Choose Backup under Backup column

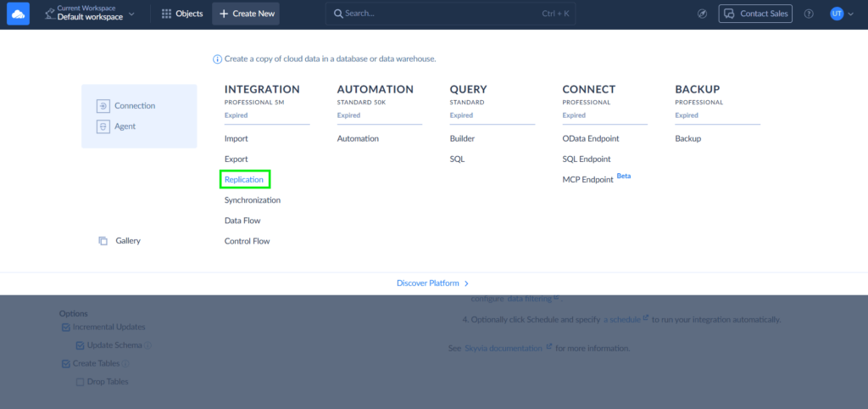688,138
